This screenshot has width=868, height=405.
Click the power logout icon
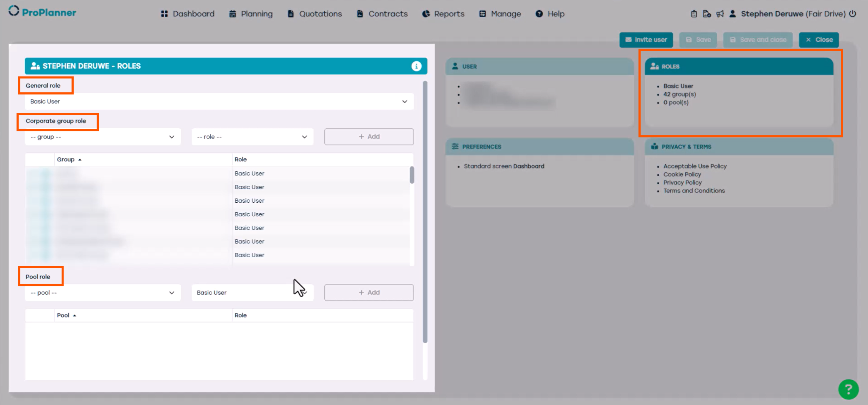(852, 14)
